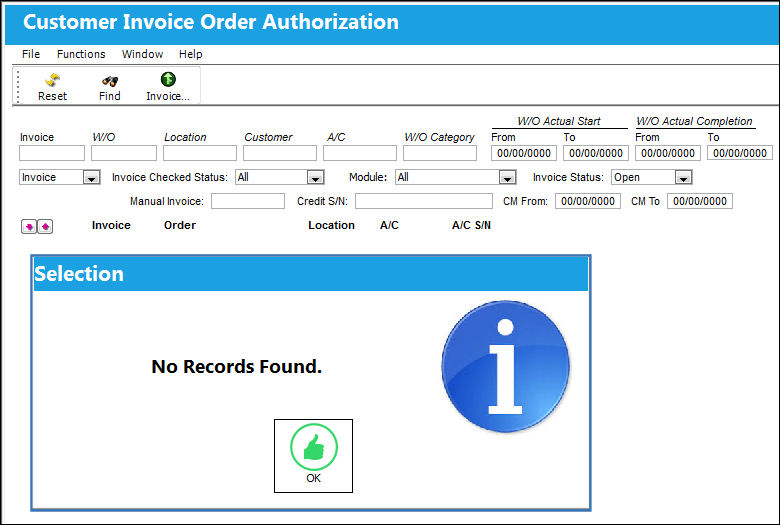780x525 pixels.
Task: Click W/O Actual Completion To date field
Action: point(740,153)
